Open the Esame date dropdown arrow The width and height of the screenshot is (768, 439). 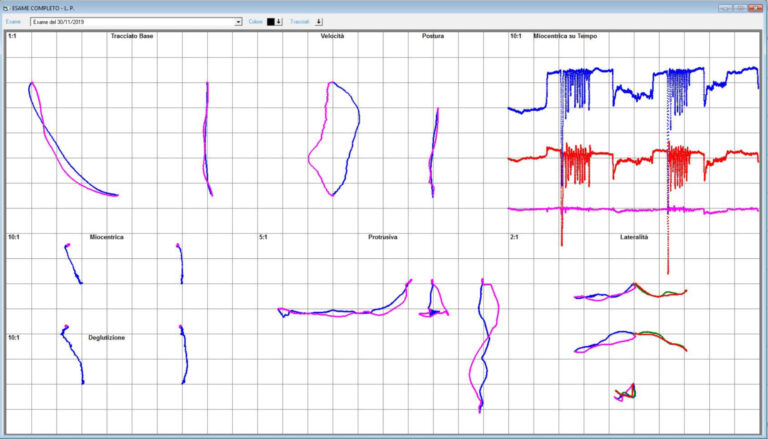pyautogui.click(x=238, y=21)
